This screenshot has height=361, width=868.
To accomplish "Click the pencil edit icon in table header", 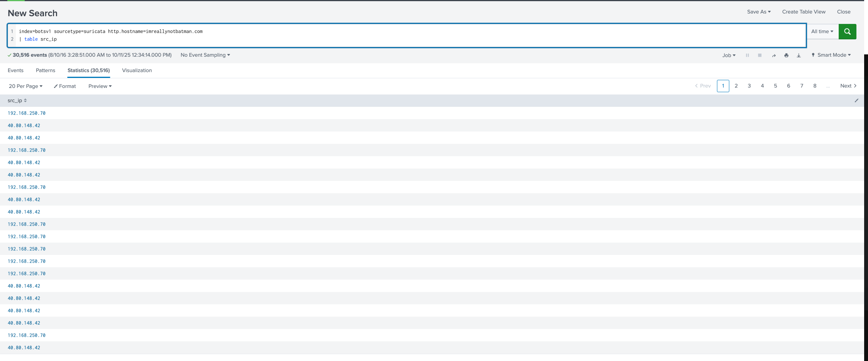I will click(x=856, y=101).
